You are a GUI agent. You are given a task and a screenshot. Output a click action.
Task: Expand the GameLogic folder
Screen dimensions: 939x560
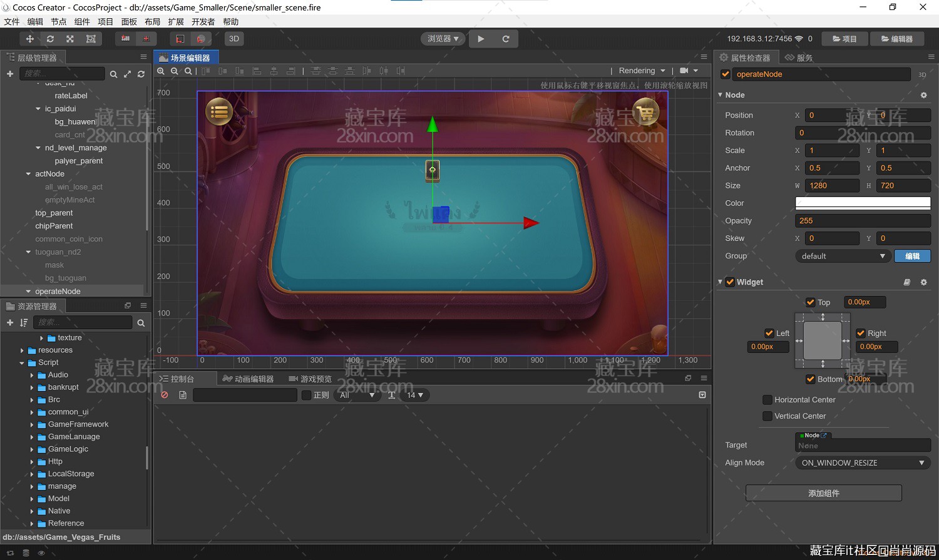pyautogui.click(x=32, y=449)
